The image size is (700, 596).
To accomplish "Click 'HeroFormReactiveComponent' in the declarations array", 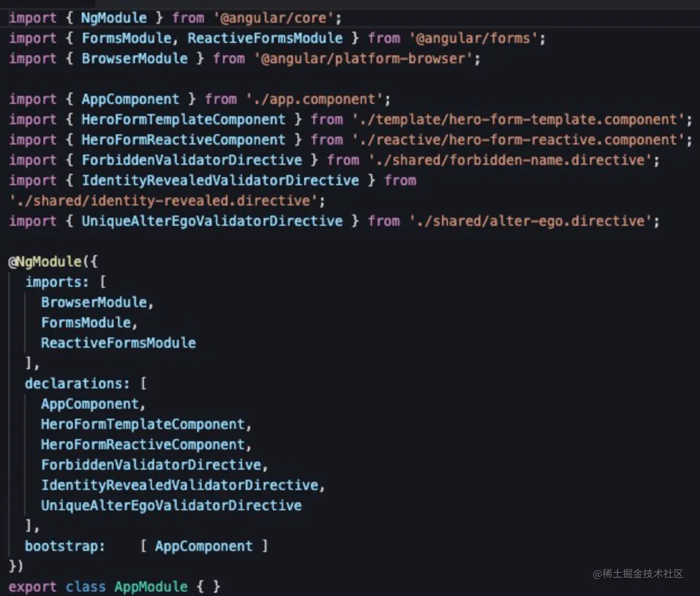I will [143, 445].
